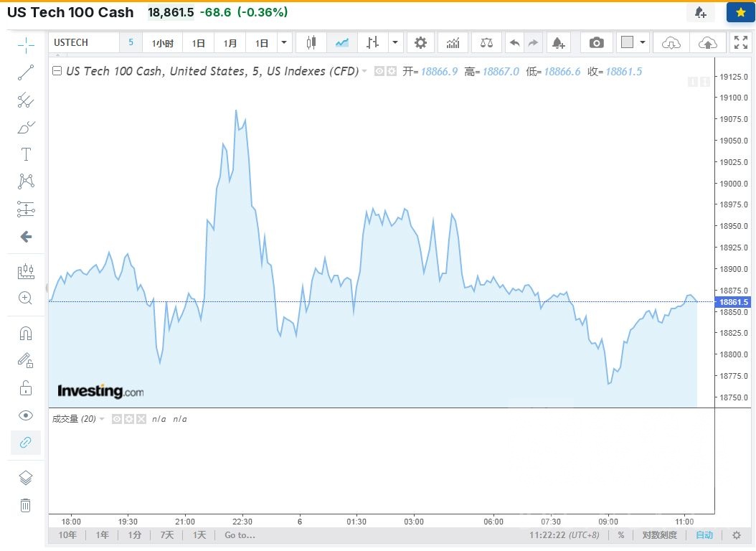This screenshot has width=756, height=551.
Task: Toggle the lock icon on drawing tools
Action: click(x=26, y=387)
